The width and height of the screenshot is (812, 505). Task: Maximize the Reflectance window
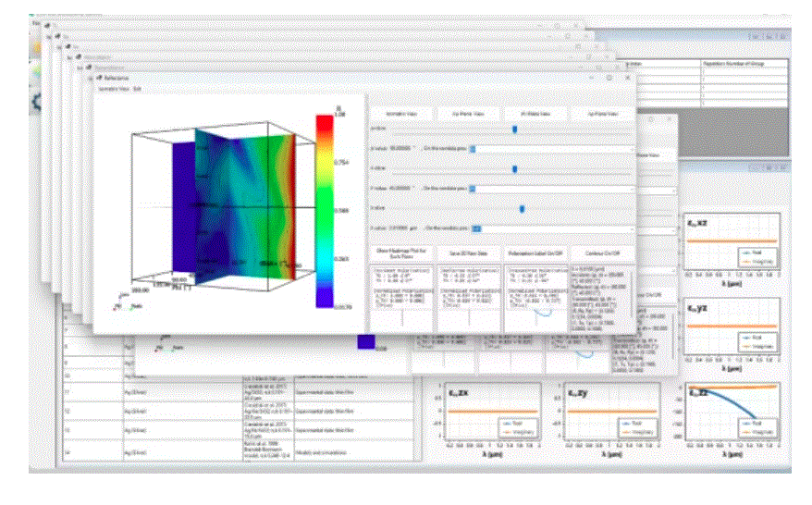609,78
